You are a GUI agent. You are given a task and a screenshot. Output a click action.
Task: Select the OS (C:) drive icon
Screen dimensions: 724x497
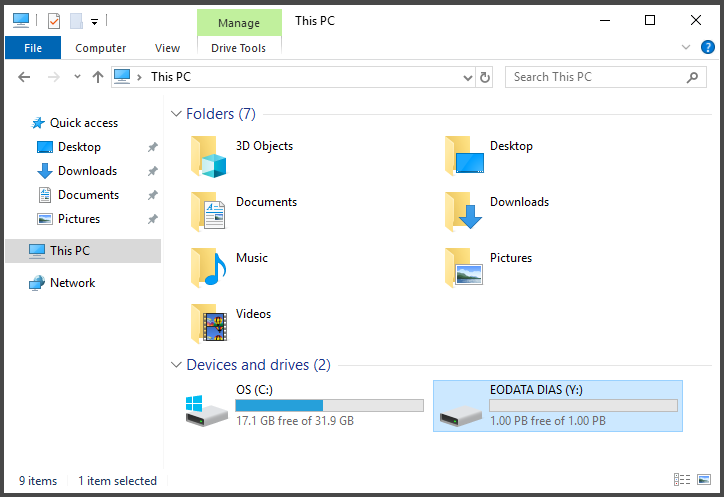(x=206, y=410)
